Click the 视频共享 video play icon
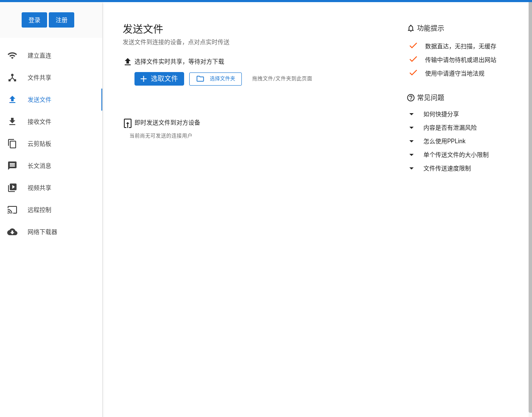Viewport: 532px width, 417px height. 12,188
